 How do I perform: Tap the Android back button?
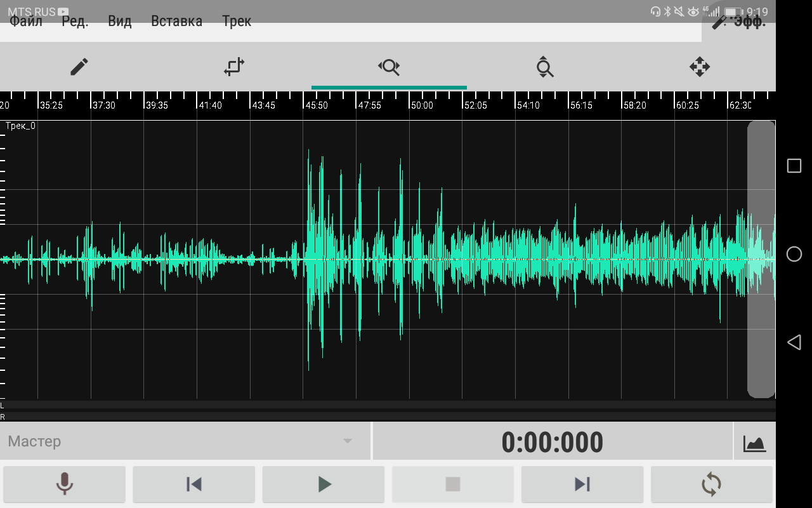(794, 343)
